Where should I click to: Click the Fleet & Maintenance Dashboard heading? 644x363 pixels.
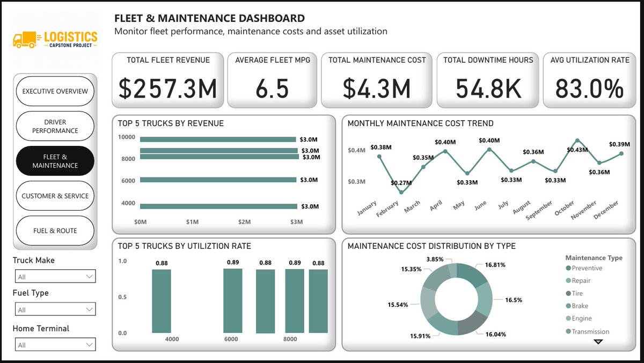coord(209,19)
